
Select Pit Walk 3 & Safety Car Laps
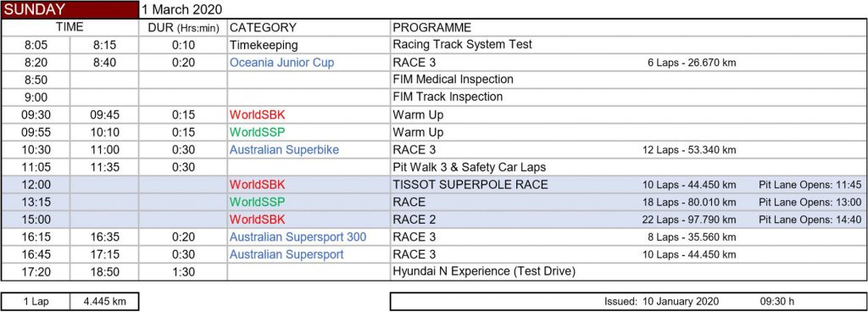pos(470,167)
